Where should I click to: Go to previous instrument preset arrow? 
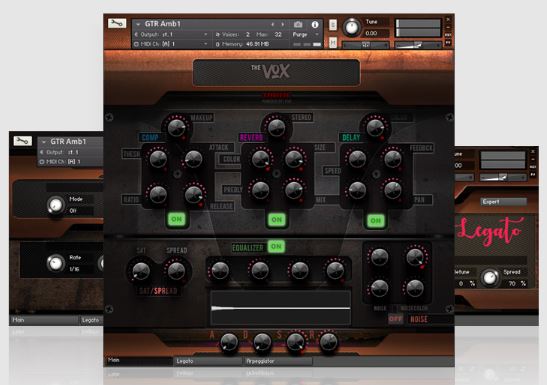[x=273, y=24]
